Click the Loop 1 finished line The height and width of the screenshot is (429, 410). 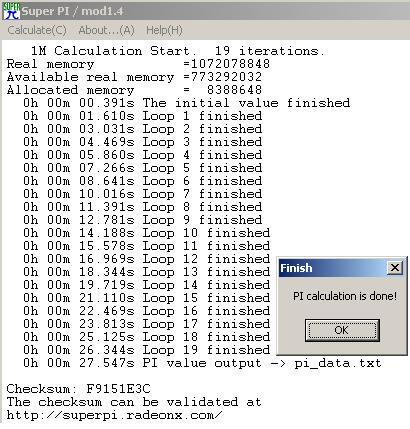click(x=143, y=116)
